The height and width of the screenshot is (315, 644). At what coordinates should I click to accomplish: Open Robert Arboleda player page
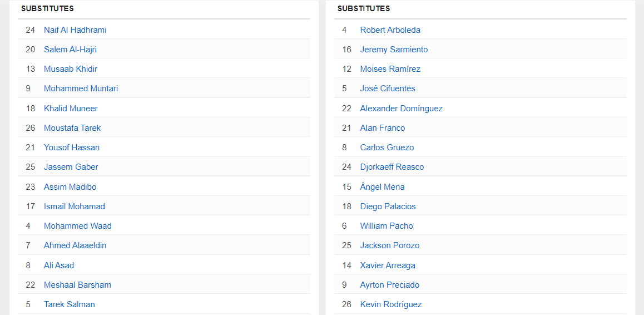(390, 30)
